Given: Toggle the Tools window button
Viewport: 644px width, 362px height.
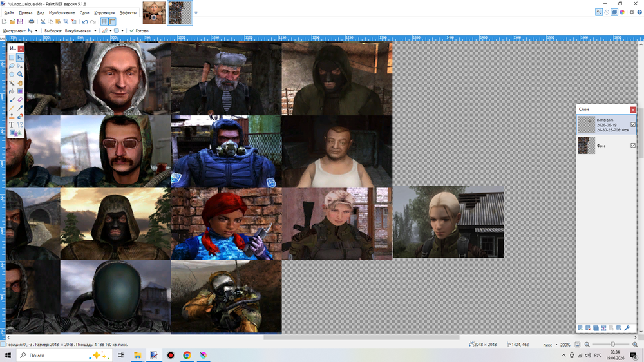Looking at the screenshot, I should click(599, 12).
